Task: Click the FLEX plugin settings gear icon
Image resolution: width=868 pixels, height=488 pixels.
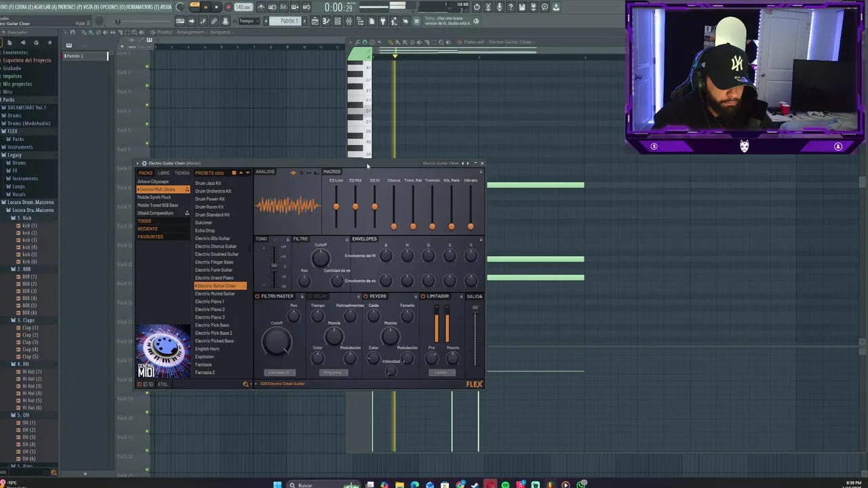Action: pyautogui.click(x=144, y=163)
